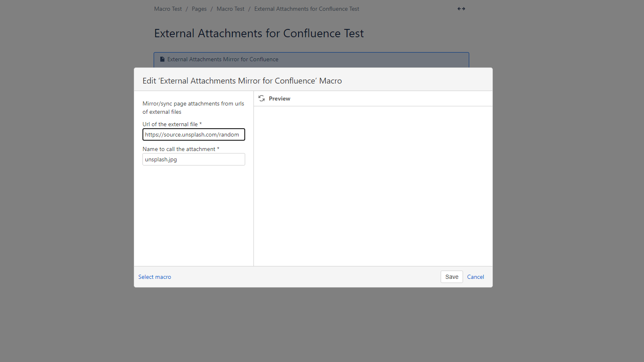644x362 pixels.
Task: Click the refresh preview icon
Action: 261,98
